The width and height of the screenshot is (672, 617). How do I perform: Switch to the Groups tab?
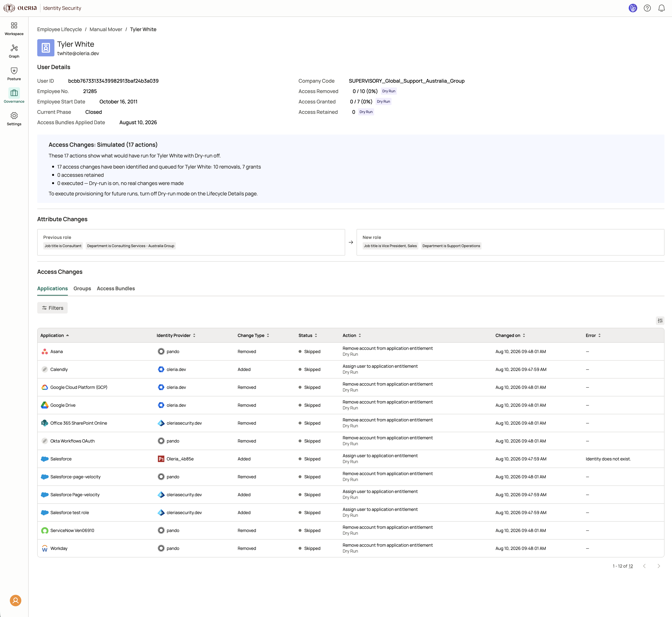[x=82, y=288]
